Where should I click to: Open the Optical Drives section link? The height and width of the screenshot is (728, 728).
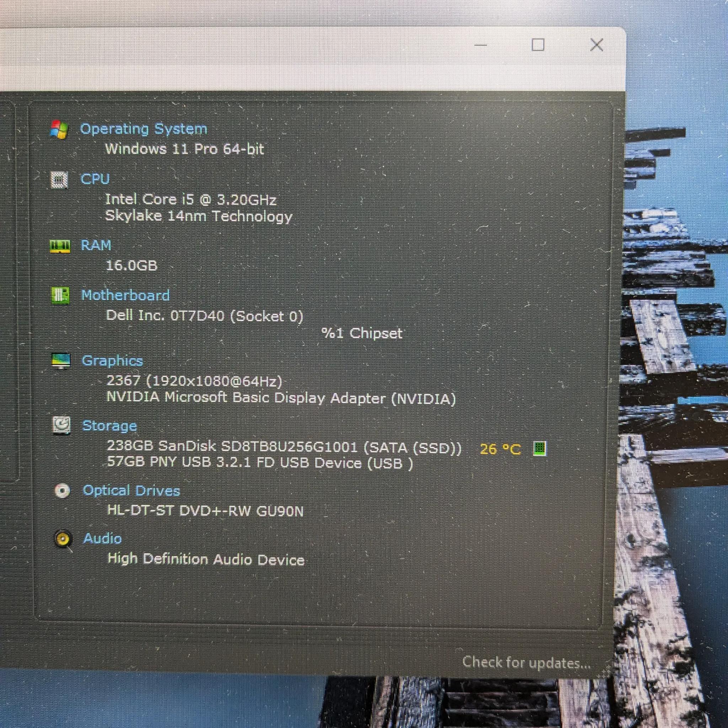(131, 491)
